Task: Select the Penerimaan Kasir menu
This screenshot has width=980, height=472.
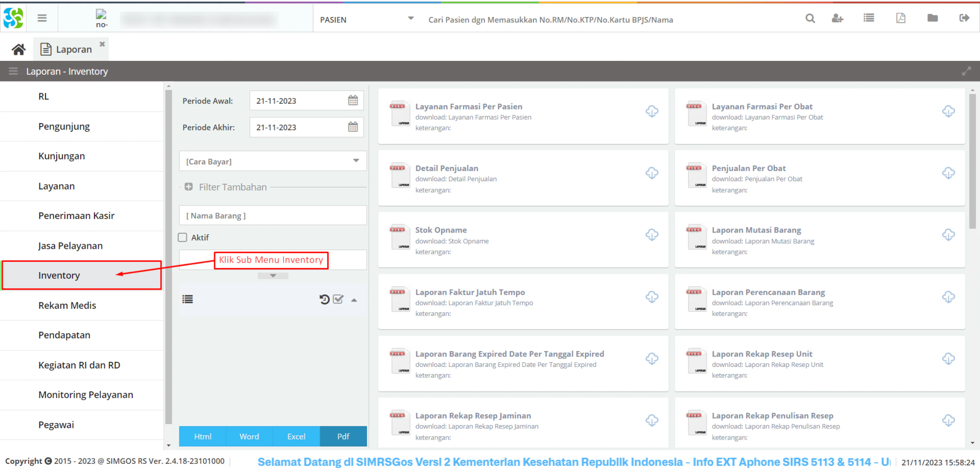Action: pyautogui.click(x=82, y=216)
